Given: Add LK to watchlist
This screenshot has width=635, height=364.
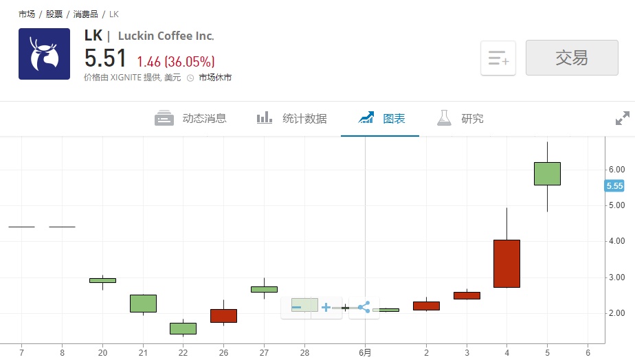Looking at the screenshot, I should point(498,58).
